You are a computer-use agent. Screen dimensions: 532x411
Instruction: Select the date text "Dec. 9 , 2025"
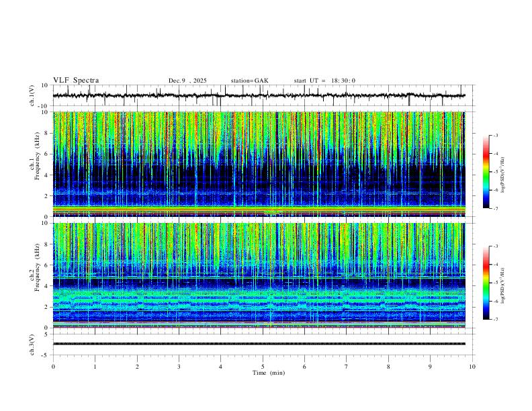[187, 81]
